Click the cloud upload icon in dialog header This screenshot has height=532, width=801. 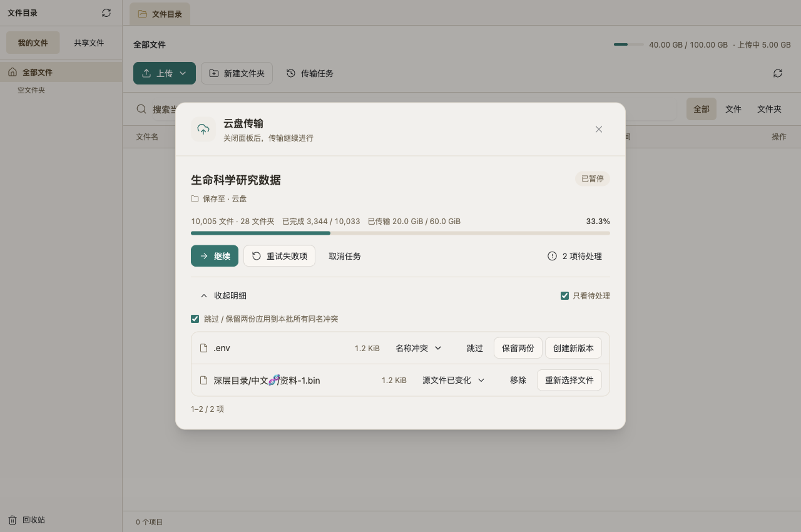pyautogui.click(x=203, y=129)
